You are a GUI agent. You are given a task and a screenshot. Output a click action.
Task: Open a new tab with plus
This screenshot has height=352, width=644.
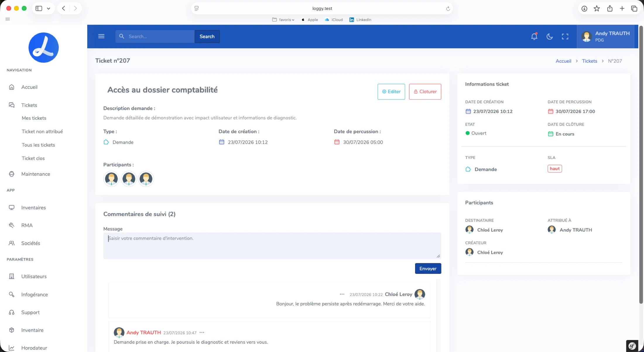point(622,8)
